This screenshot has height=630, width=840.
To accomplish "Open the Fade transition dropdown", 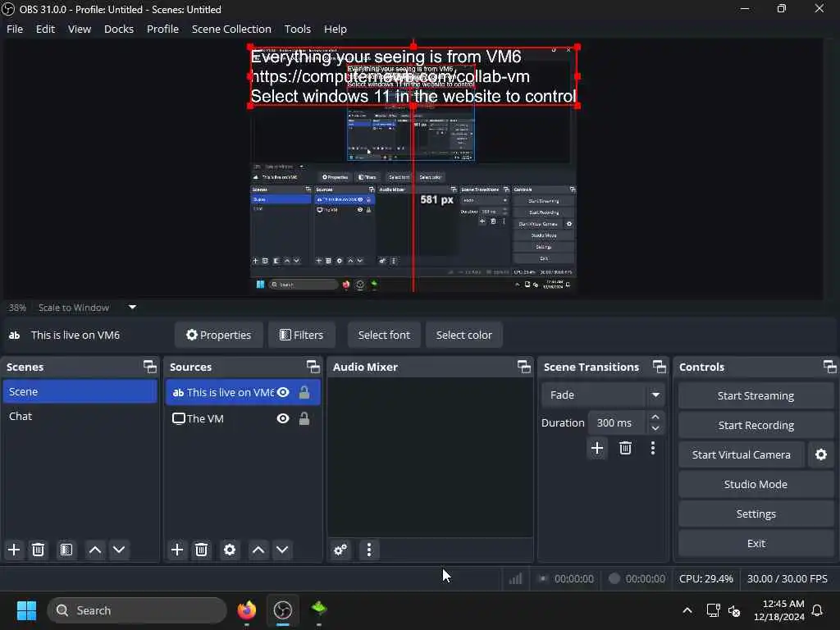I will [603, 395].
